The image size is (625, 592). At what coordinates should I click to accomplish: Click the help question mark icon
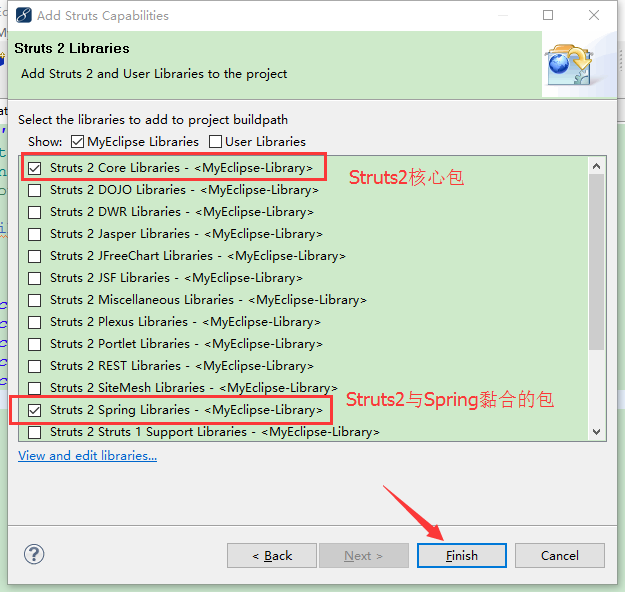pyautogui.click(x=34, y=554)
